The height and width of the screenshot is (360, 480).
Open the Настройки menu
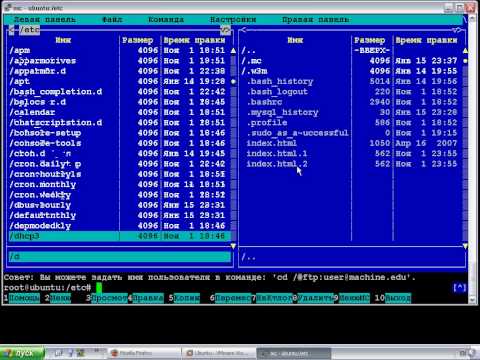[233, 19]
